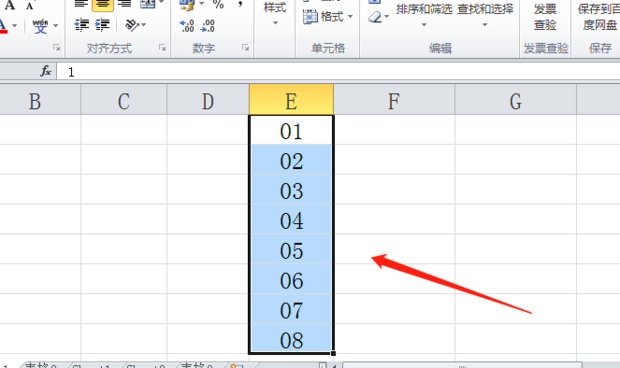Open the 对齐方式 alignment dialog launcher

[x=162, y=48]
